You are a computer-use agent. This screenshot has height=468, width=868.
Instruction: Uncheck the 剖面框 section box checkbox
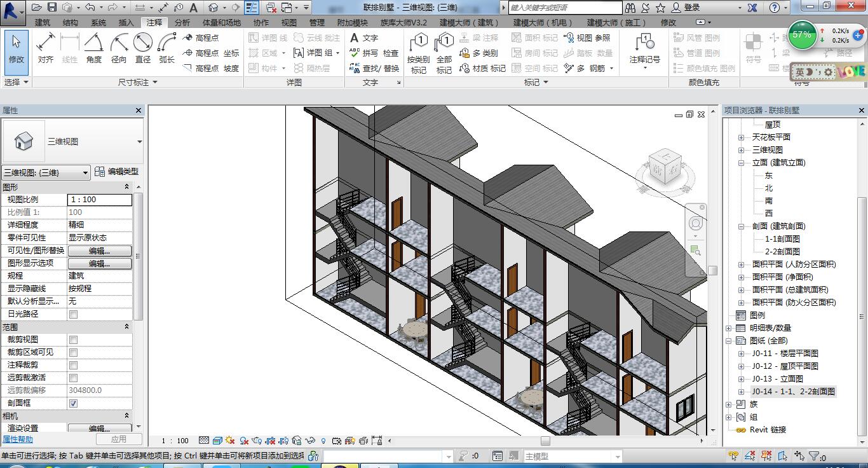74,403
